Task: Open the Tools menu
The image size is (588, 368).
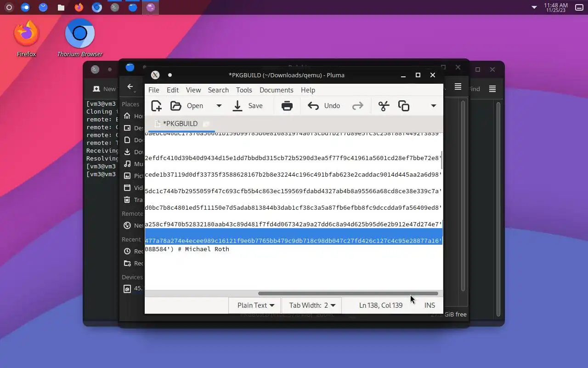Action: tap(244, 90)
